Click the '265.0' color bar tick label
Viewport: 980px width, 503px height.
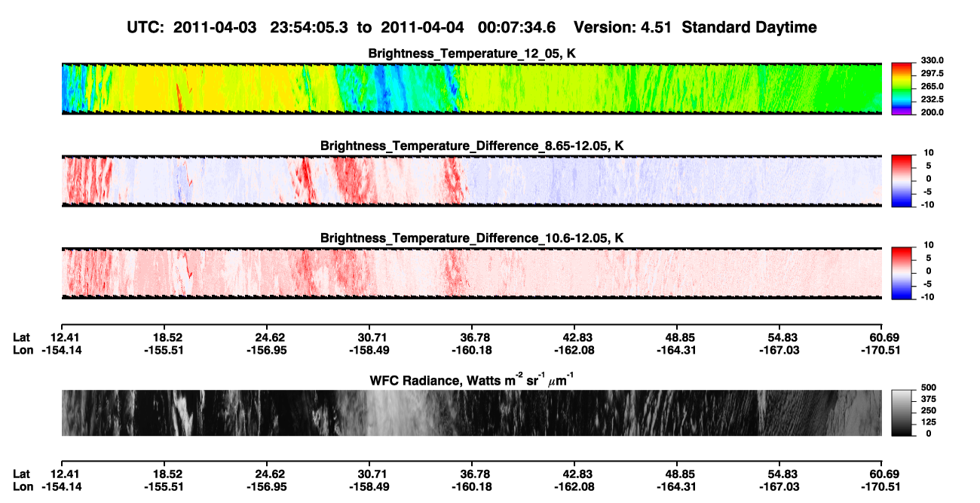coord(932,86)
